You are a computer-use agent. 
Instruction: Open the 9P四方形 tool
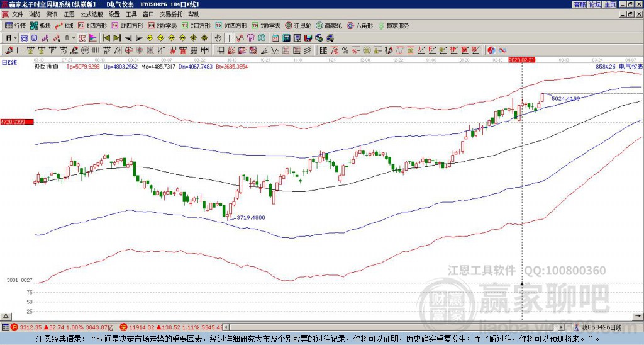(x=128, y=25)
